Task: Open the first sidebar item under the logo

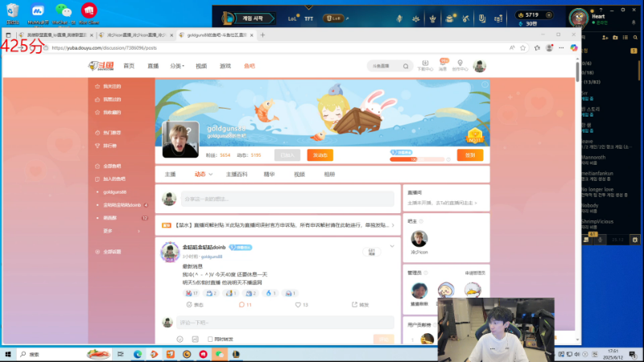Action: tap(109, 86)
